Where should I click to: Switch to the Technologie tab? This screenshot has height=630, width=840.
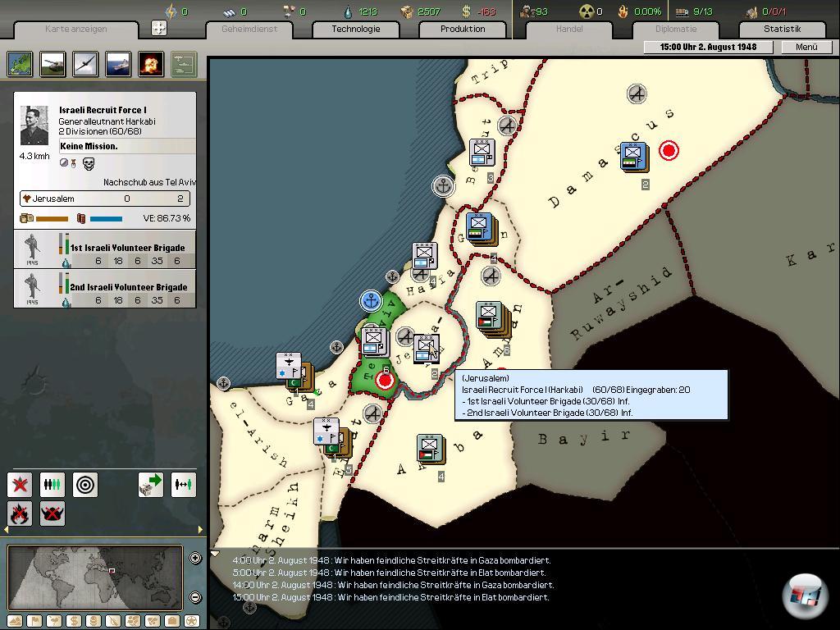pos(355,30)
